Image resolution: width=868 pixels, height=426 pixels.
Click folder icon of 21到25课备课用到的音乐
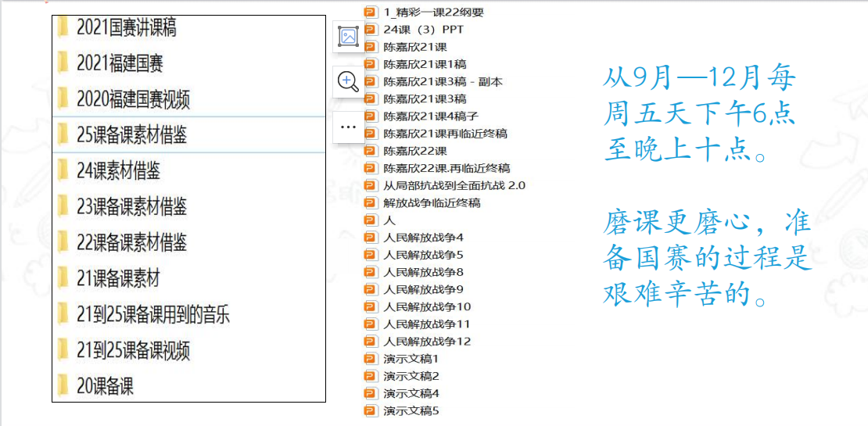click(63, 314)
